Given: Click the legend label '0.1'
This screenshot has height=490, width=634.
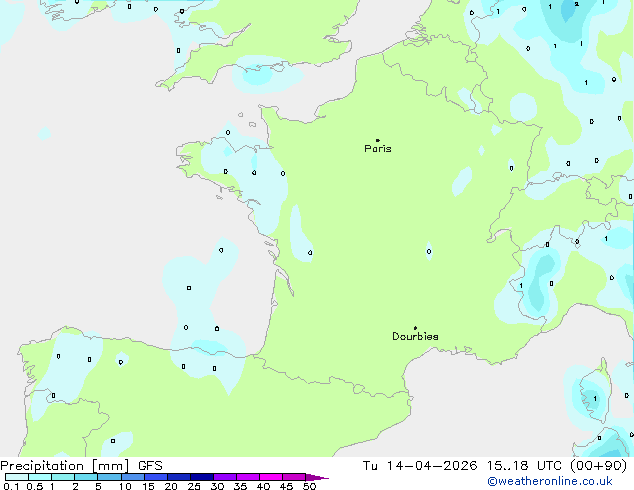Looking at the screenshot, I should pos(11,486).
